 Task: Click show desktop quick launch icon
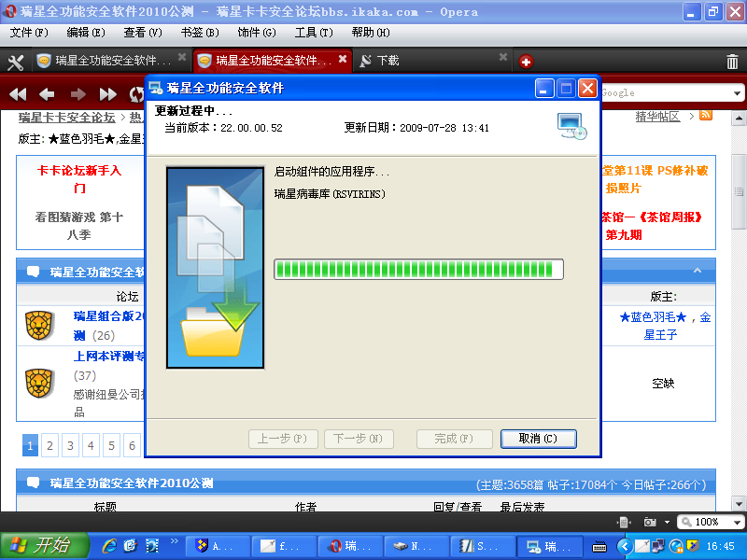(x=152, y=546)
